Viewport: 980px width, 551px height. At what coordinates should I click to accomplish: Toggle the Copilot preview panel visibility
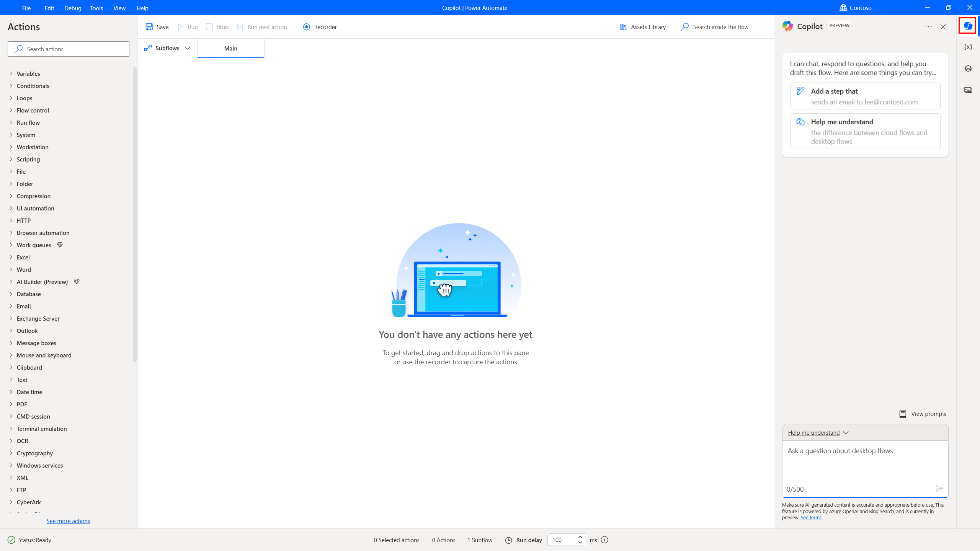tap(968, 26)
